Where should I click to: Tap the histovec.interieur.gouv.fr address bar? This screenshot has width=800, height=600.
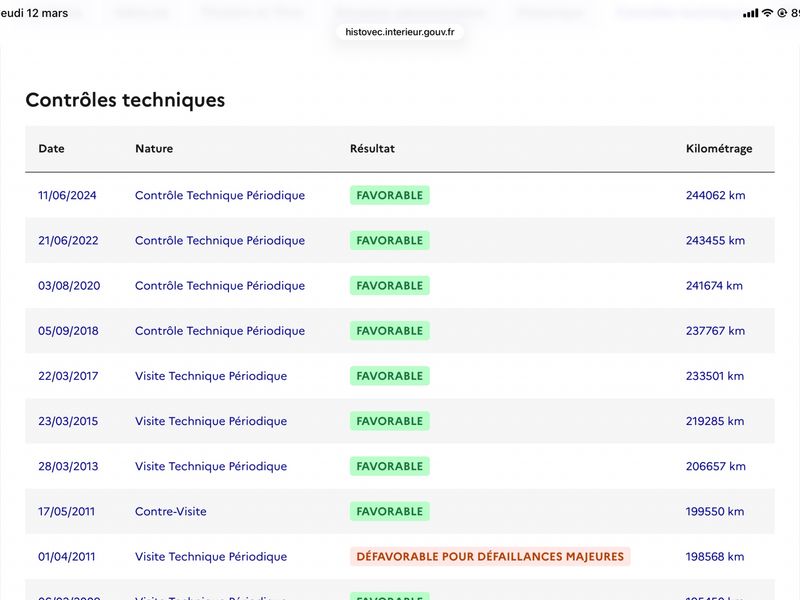399,32
